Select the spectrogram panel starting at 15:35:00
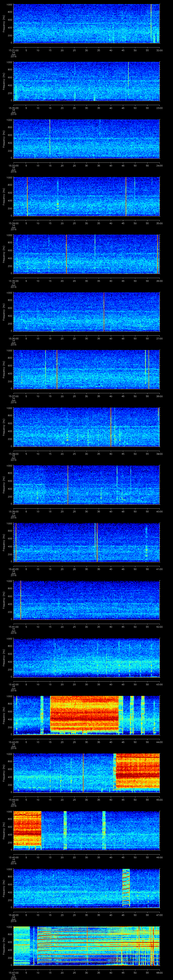 pyautogui.click(x=86, y=254)
